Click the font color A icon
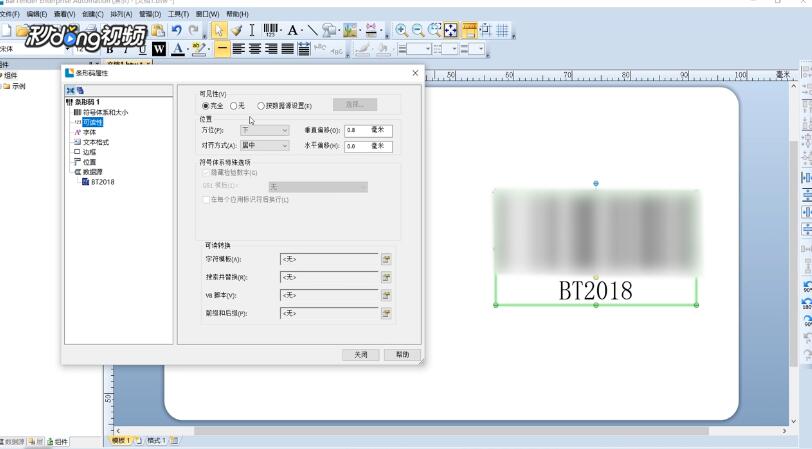The image size is (812, 449). click(178, 49)
